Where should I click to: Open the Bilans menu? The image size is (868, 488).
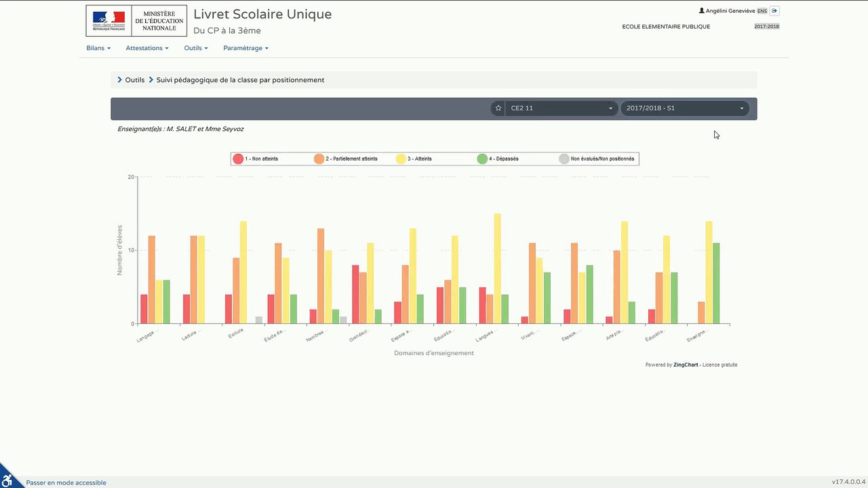98,48
